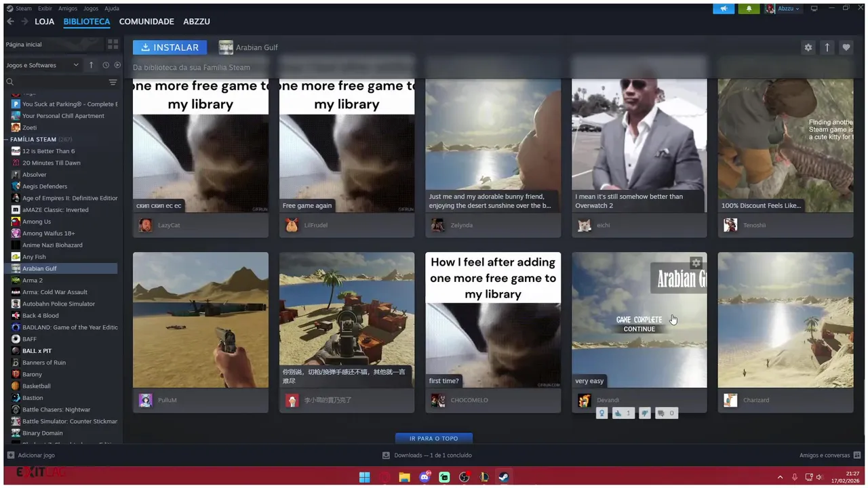Screen dimensions: 868x488
Task: Open the Downloads status bar entry
Action: click(427, 455)
